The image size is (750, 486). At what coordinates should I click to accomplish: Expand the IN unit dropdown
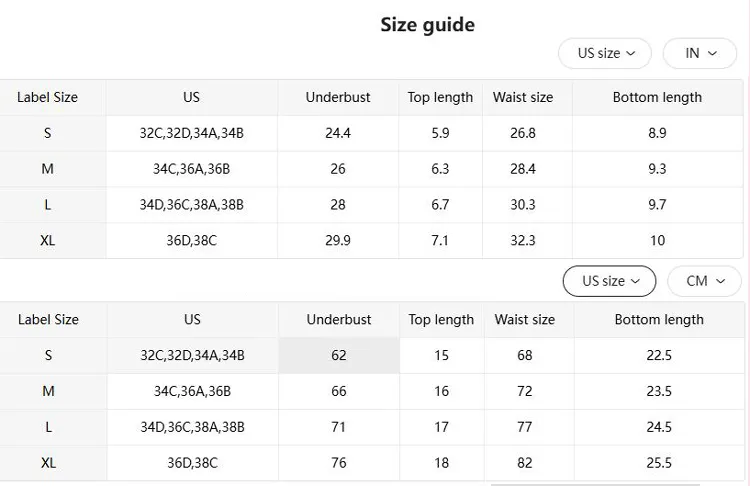[699, 53]
